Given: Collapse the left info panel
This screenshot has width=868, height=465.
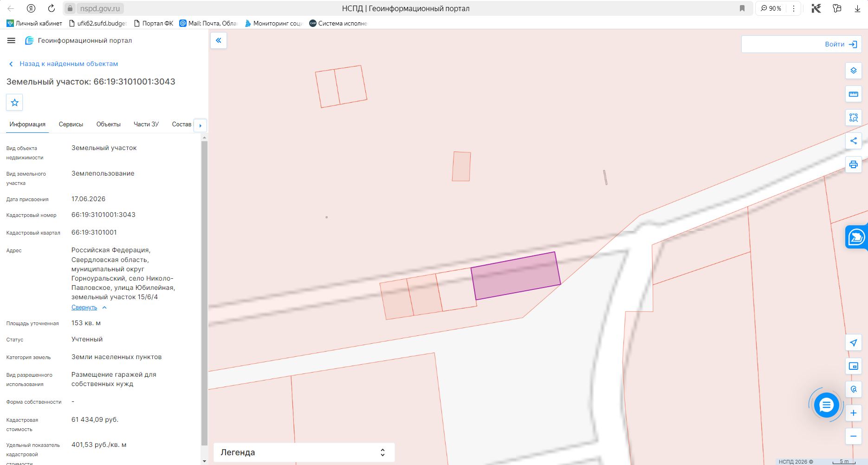Looking at the screenshot, I should pos(219,40).
